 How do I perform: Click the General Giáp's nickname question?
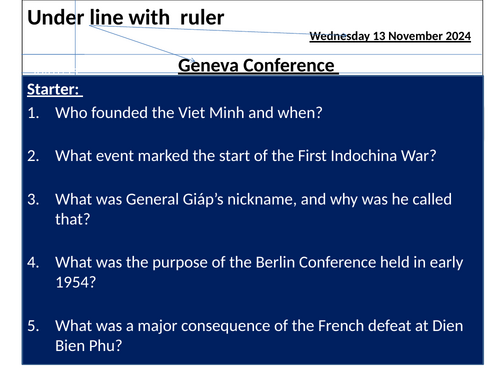coord(253,209)
